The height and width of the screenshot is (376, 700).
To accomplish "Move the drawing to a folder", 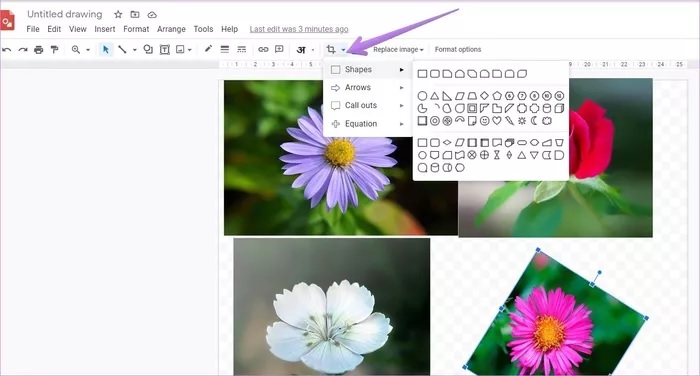I will pyautogui.click(x=135, y=14).
